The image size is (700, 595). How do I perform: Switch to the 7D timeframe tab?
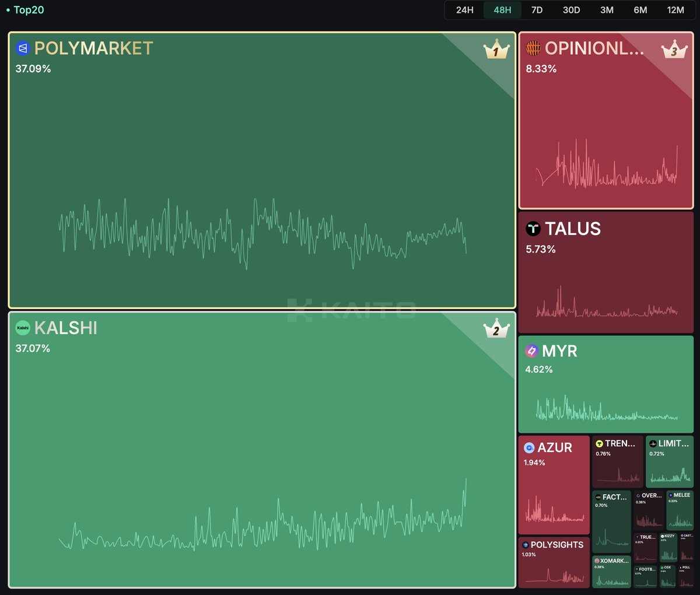pyautogui.click(x=537, y=10)
